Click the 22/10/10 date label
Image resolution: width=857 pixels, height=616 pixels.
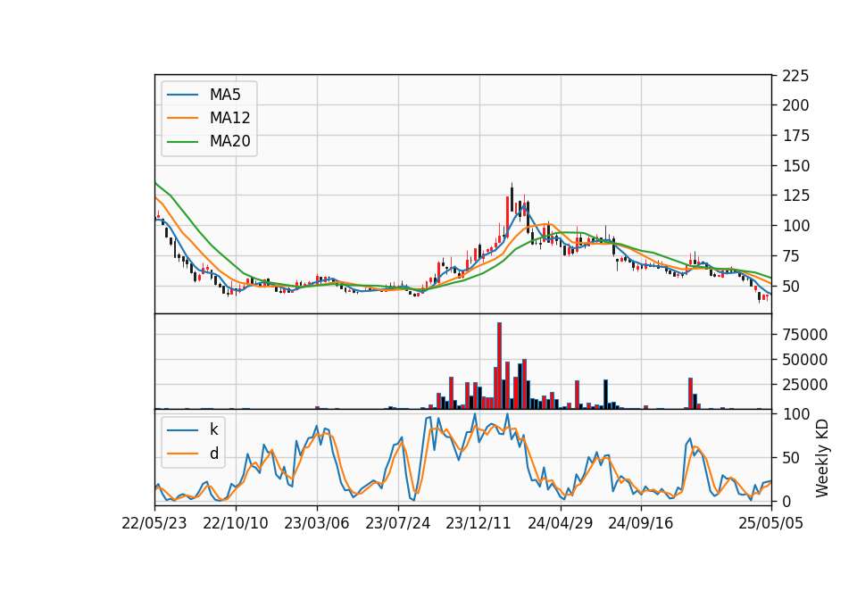pyautogui.click(x=236, y=524)
